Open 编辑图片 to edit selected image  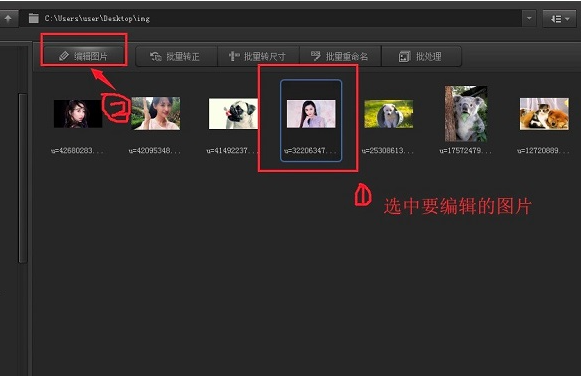pos(84,56)
